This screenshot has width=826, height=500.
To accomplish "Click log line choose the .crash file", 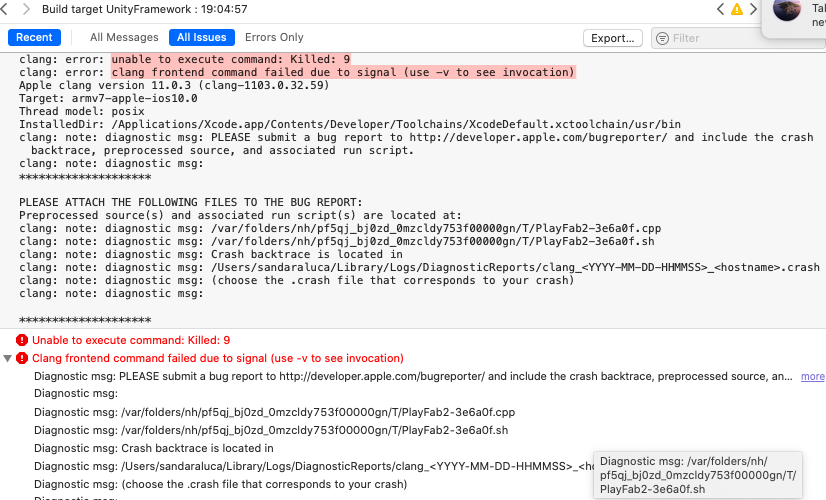I will point(297,280).
